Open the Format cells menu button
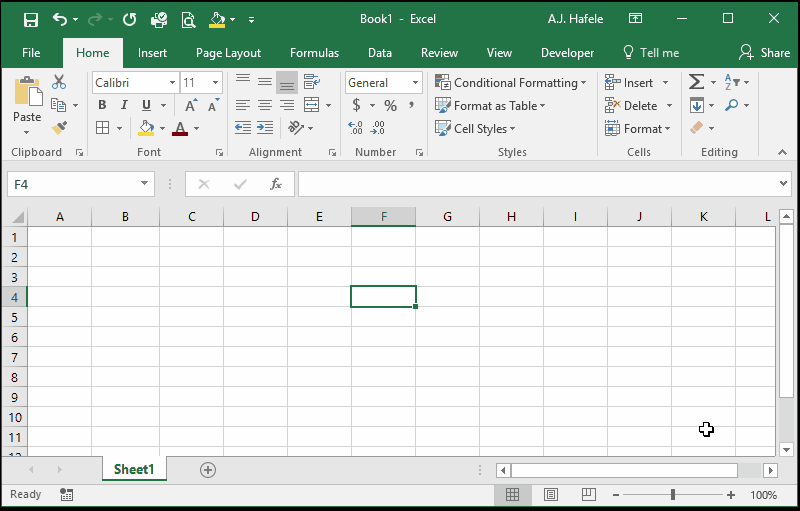The image size is (800, 511). coord(638,129)
